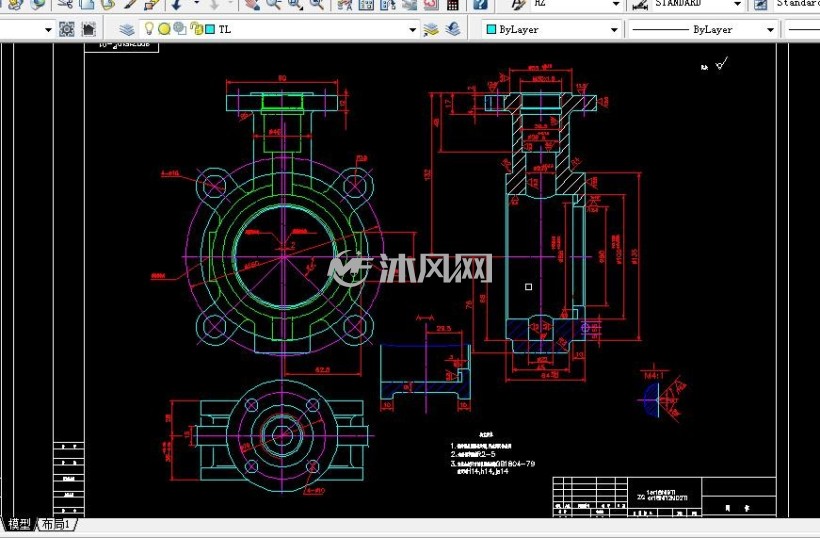Click the Layer Previous icon

click(x=453, y=29)
